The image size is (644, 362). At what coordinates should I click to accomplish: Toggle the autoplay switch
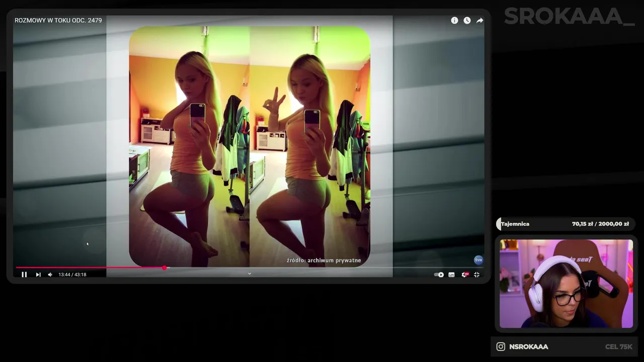click(x=439, y=275)
